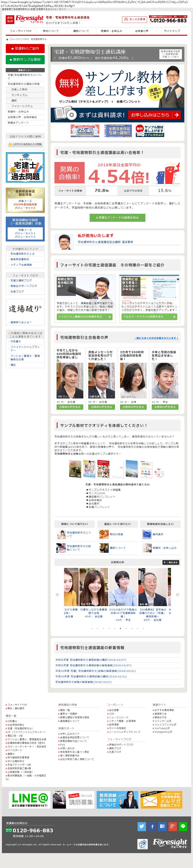193x868 pixels.
Task: Show next testimonial with right carousel arrow
Action: coord(178,594)
